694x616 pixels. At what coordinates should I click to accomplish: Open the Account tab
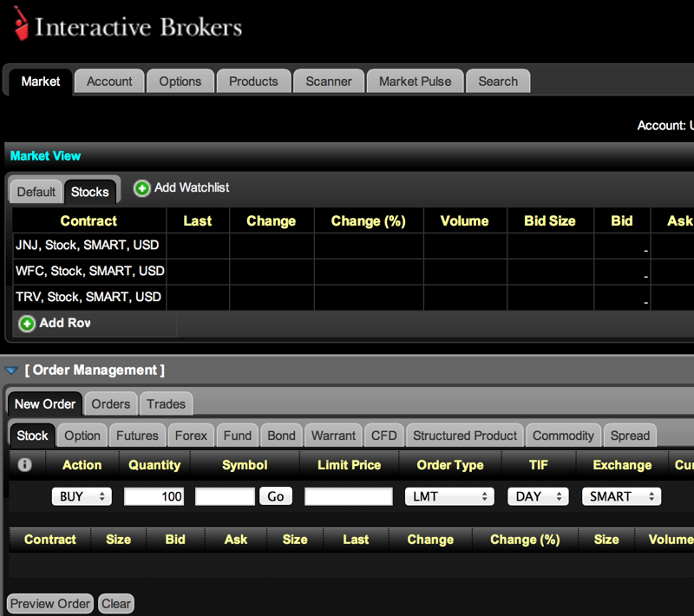(109, 81)
